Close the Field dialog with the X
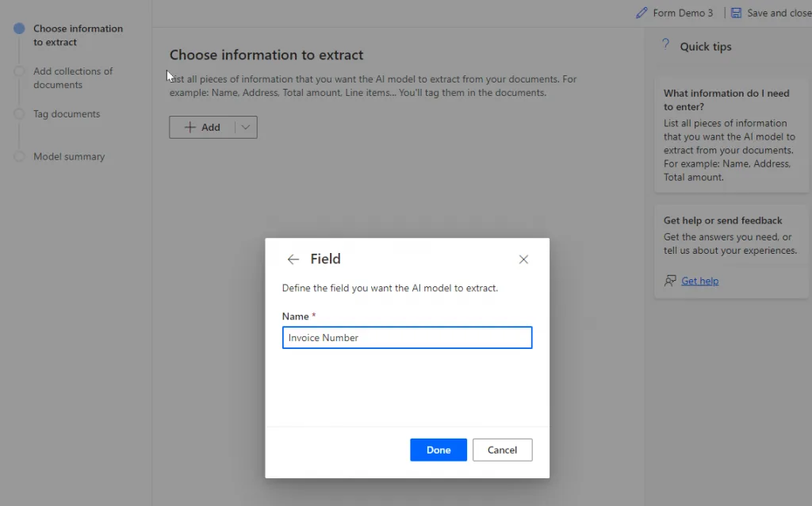Image resolution: width=812 pixels, height=506 pixels. coord(523,259)
